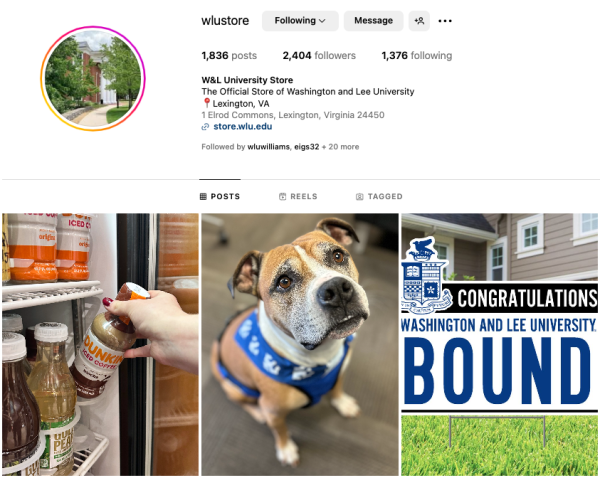Click the add similar accounts person icon

tap(419, 21)
